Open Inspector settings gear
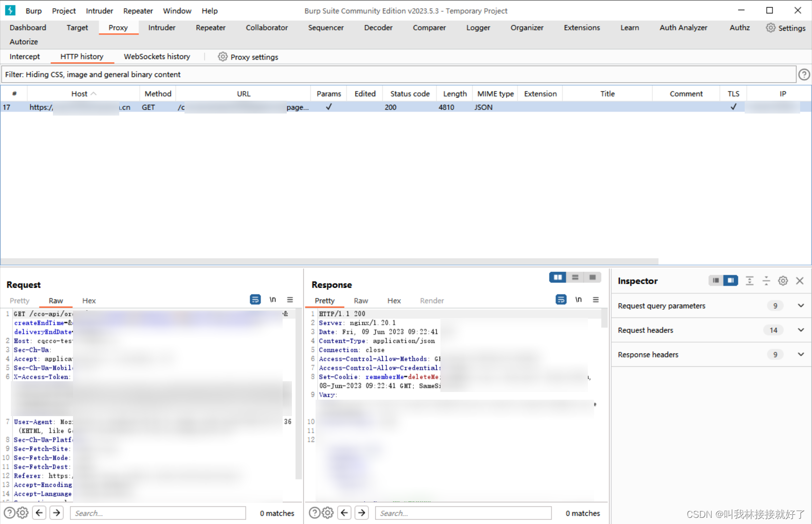 tap(783, 280)
